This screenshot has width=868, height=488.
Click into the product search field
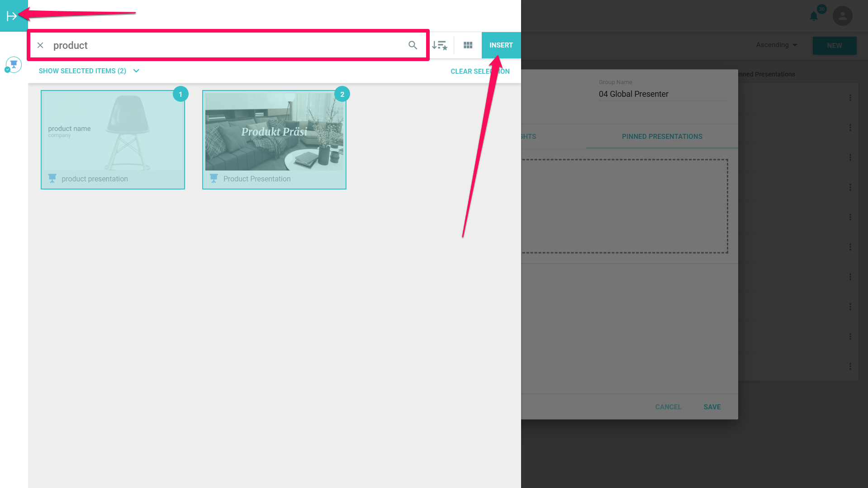(x=226, y=45)
